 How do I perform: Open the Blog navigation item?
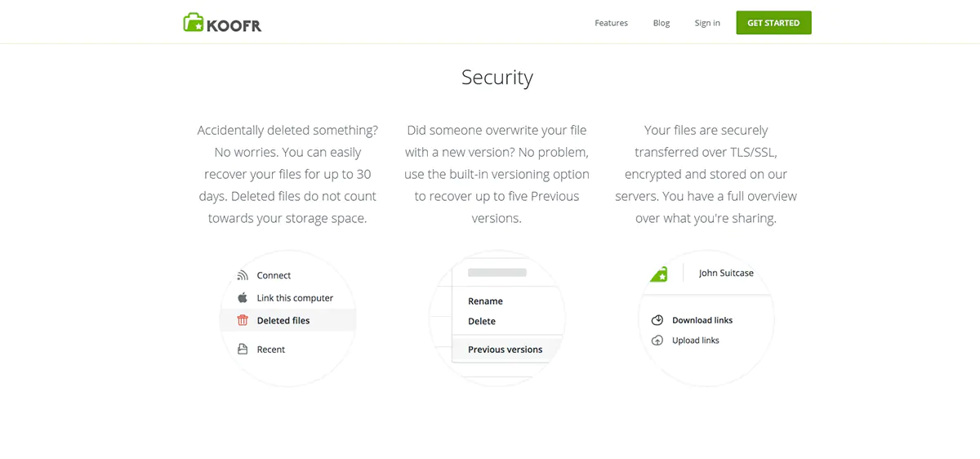[x=661, y=23]
